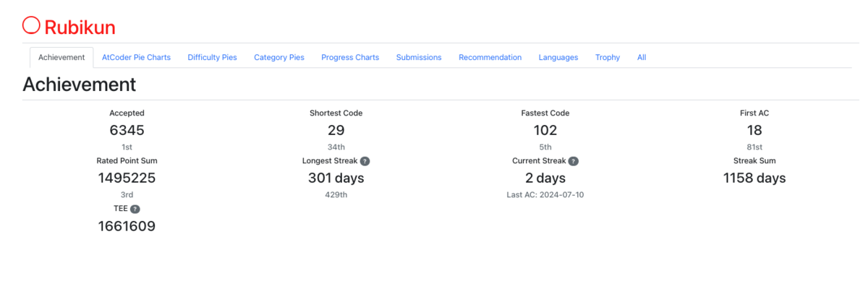Image resolution: width=868 pixels, height=281 pixels.
Task: Click the Accepted label
Action: coord(127,113)
